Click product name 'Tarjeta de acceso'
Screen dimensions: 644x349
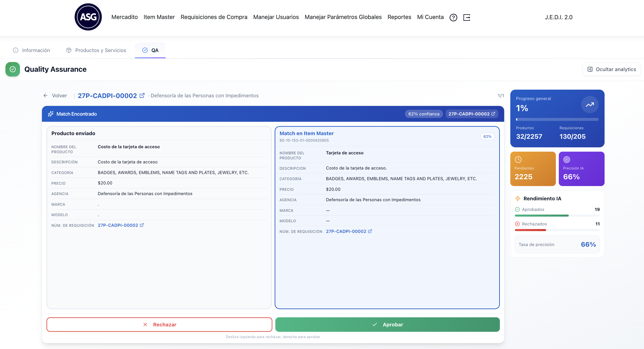pos(344,153)
